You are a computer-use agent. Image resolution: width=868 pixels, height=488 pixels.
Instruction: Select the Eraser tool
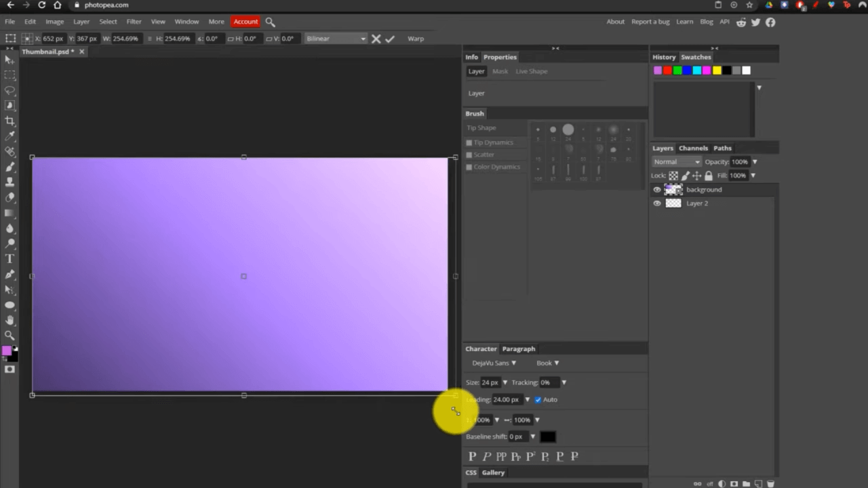tap(10, 197)
